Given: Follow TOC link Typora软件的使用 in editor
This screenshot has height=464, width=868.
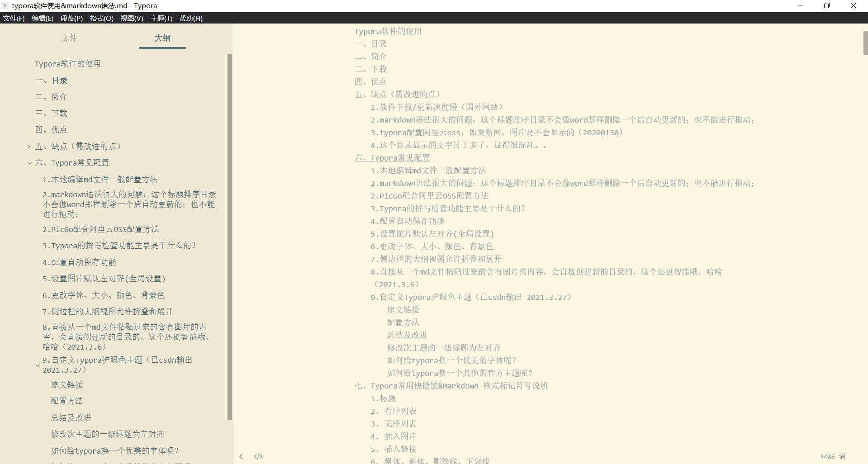Looking at the screenshot, I should pos(388,31).
